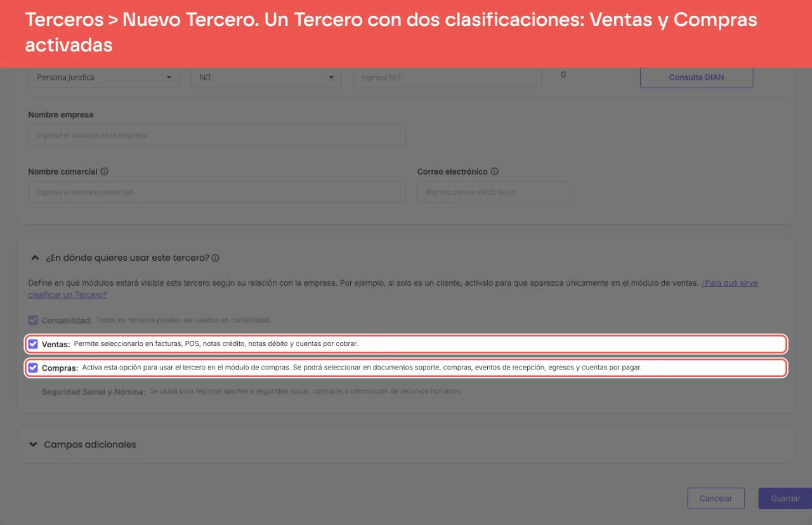Screen dimensions: 812x525
Task: Click the Ventas description text
Action: pos(216,343)
